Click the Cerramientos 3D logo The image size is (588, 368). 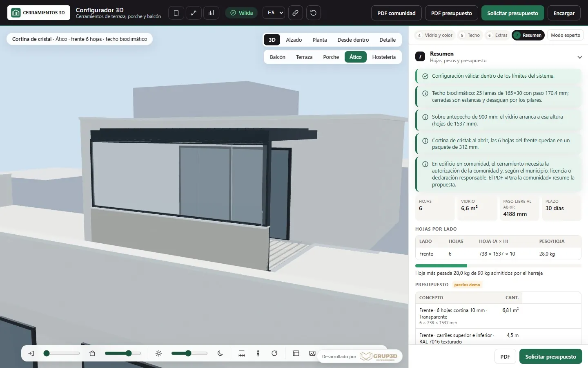(39, 13)
